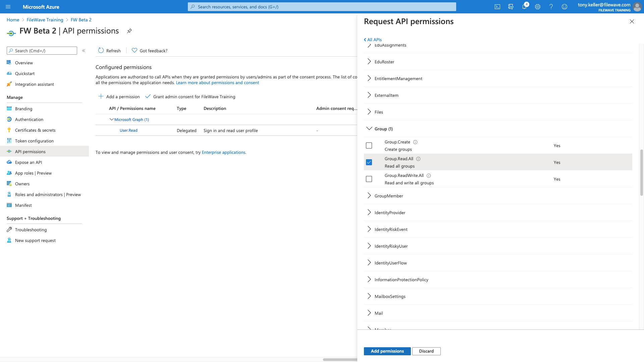This screenshot has height=362, width=644.
Task: Click the Got feedback heart icon
Action: [x=135, y=50]
